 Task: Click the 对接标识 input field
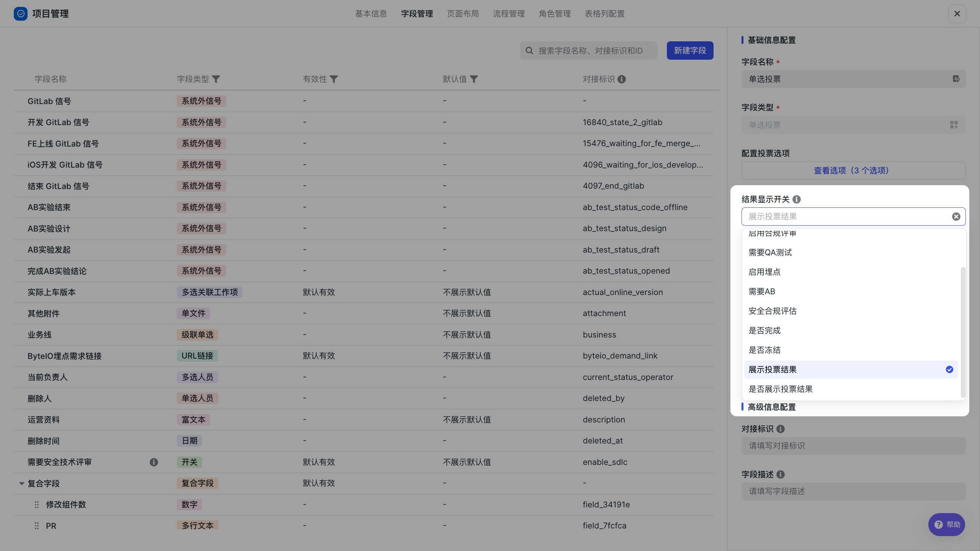pos(853,446)
